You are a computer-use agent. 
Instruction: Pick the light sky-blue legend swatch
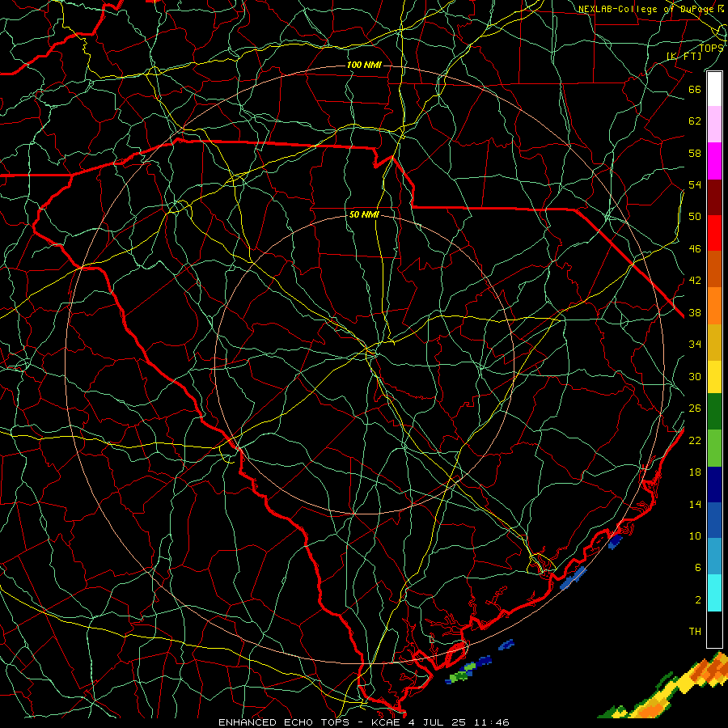pos(714,557)
